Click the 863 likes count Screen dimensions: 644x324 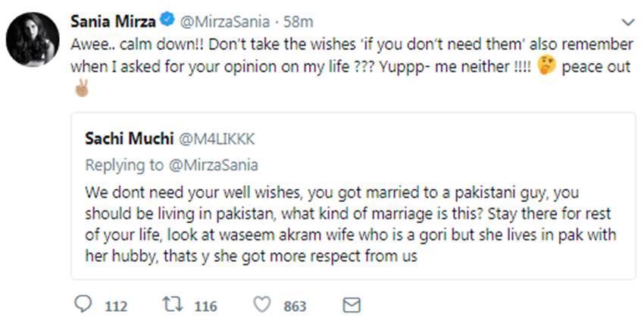[x=295, y=306]
